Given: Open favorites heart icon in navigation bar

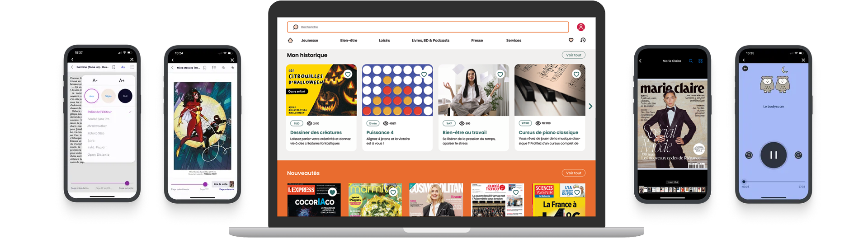Looking at the screenshot, I should click(x=571, y=40).
